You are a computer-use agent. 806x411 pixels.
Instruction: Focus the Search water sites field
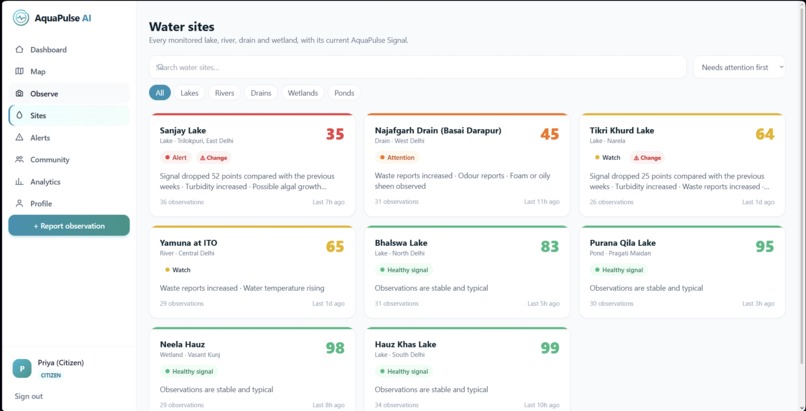417,67
